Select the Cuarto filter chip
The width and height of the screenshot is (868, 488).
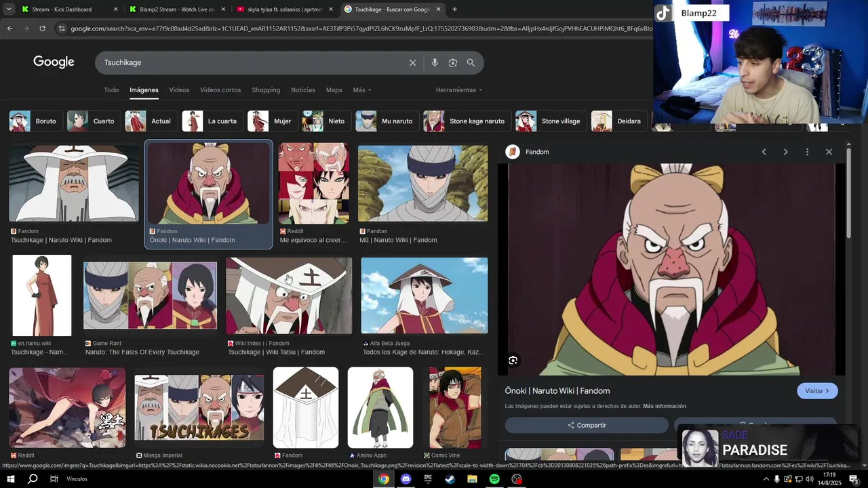point(93,121)
